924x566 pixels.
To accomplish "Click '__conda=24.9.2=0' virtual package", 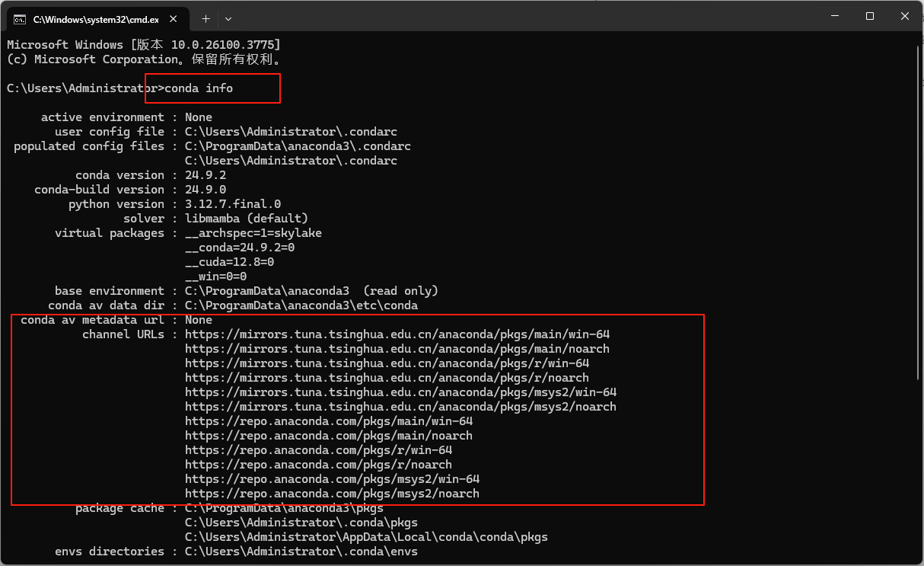I will [x=240, y=248].
